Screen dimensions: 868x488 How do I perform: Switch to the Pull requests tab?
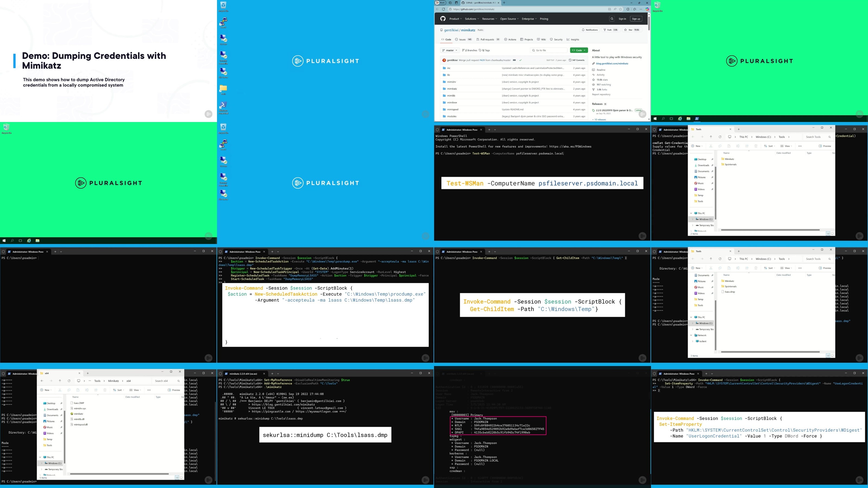tap(488, 39)
